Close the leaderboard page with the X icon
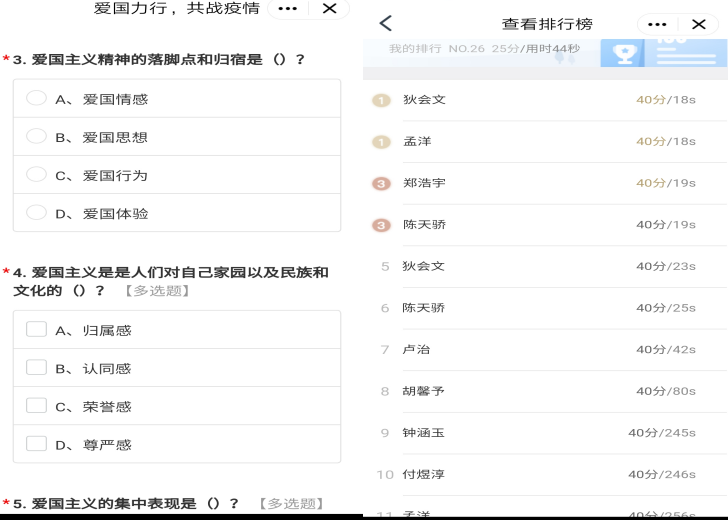The height and width of the screenshot is (520, 728). (698, 23)
